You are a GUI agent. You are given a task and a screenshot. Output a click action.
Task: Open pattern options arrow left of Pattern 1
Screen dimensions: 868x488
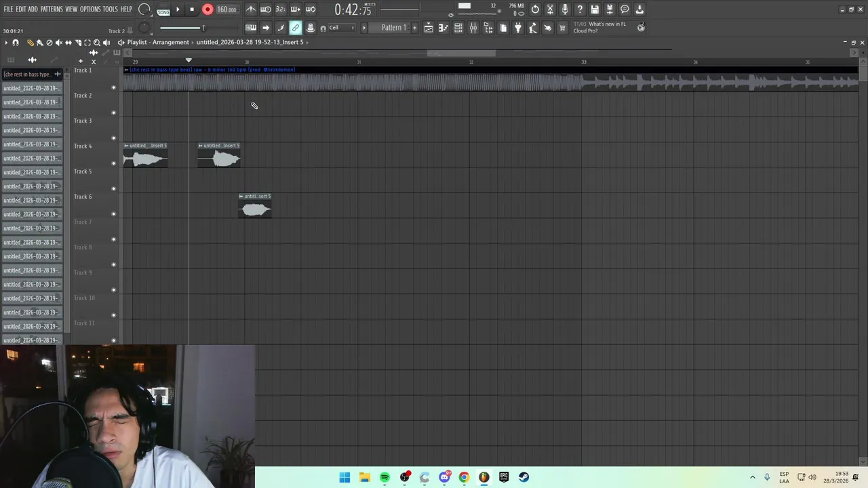tap(364, 28)
